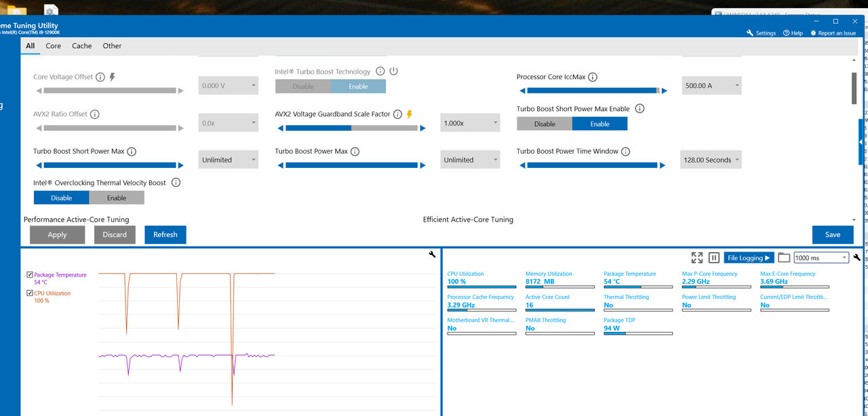Open the 0.0x AVX2 Ratio Offset dropdown
Image resolution: width=868 pixels, height=416 pixels.
pos(229,123)
